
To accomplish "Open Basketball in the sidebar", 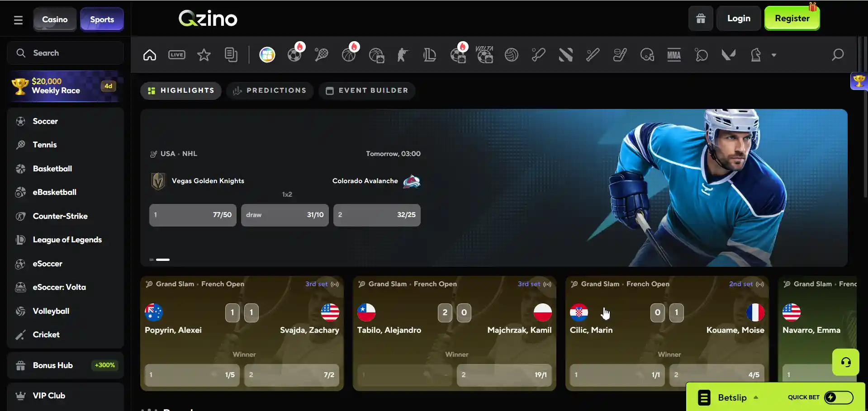I will [x=66, y=169].
